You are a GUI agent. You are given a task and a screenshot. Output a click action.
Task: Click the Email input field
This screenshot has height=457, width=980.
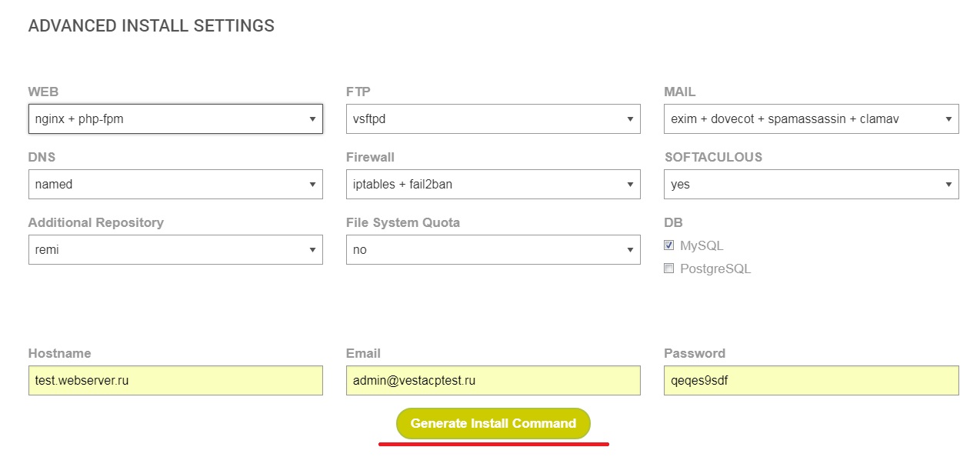[x=492, y=380]
